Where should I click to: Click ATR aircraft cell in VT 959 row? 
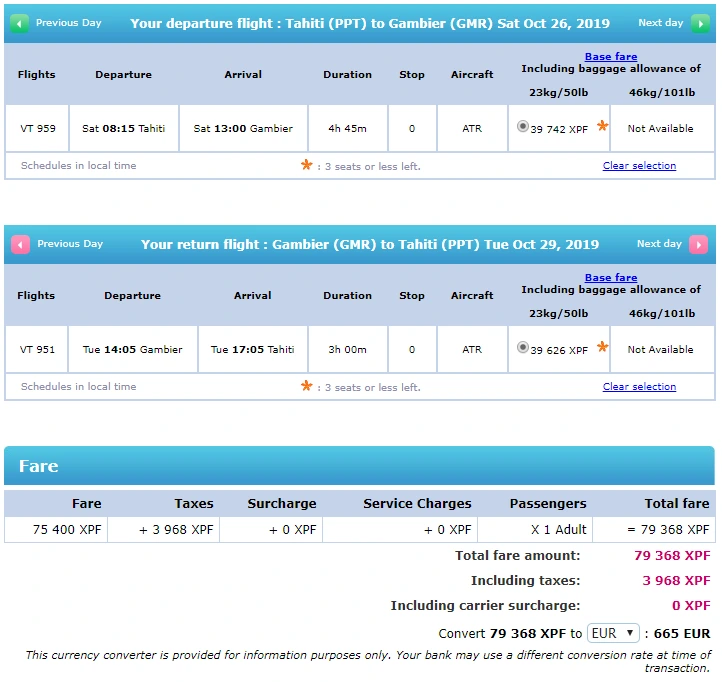pyautogui.click(x=472, y=128)
